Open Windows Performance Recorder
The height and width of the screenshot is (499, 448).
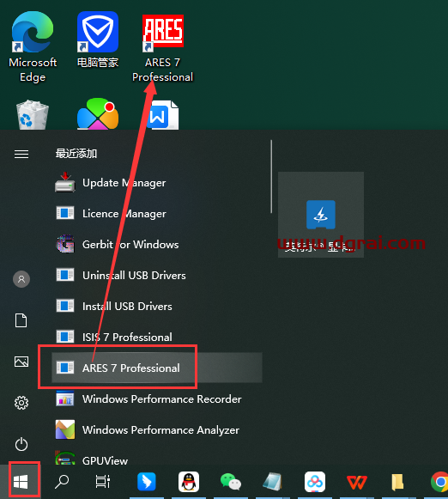(157, 399)
